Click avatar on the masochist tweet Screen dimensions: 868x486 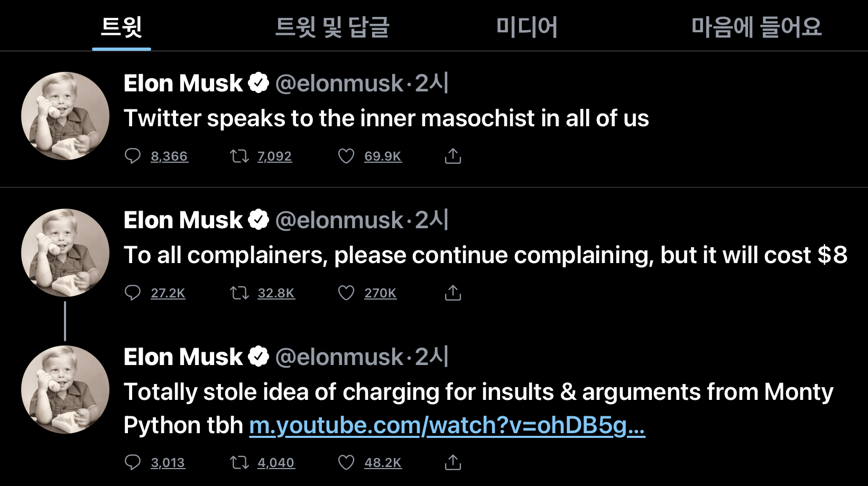tap(65, 116)
